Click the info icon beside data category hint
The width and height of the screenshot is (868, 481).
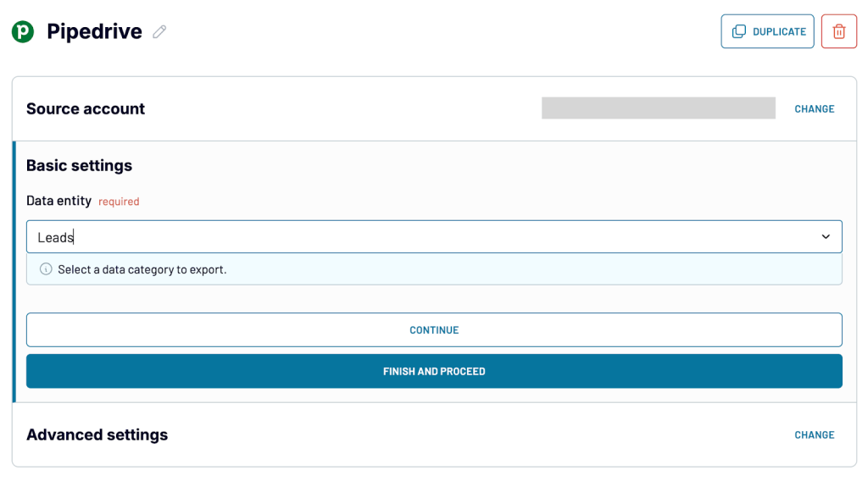pyautogui.click(x=46, y=269)
